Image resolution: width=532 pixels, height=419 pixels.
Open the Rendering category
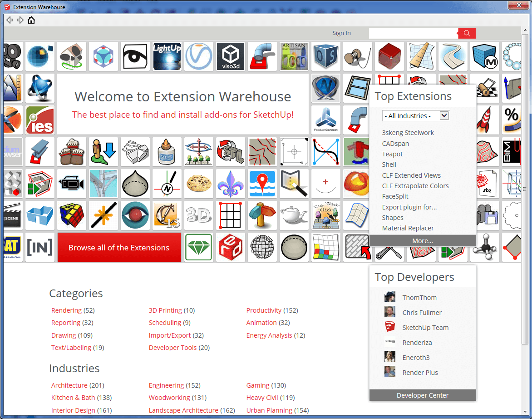[66, 310]
